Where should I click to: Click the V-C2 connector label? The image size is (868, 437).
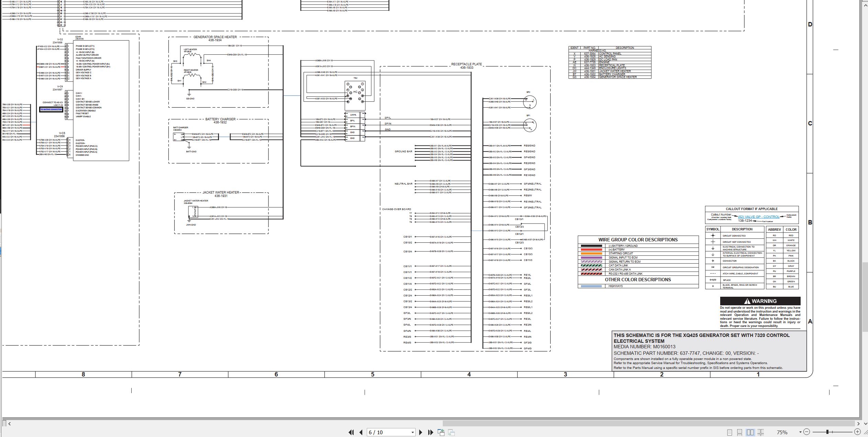pyautogui.click(x=60, y=40)
